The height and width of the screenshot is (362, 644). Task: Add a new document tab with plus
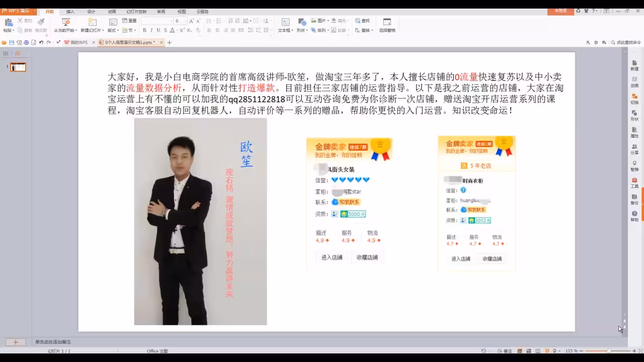(170, 43)
